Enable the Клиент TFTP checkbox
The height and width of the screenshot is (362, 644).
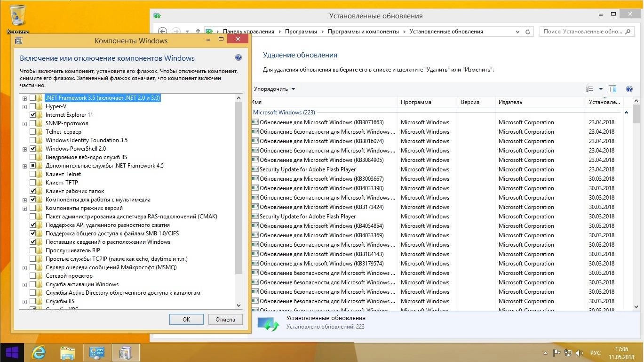[32, 183]
